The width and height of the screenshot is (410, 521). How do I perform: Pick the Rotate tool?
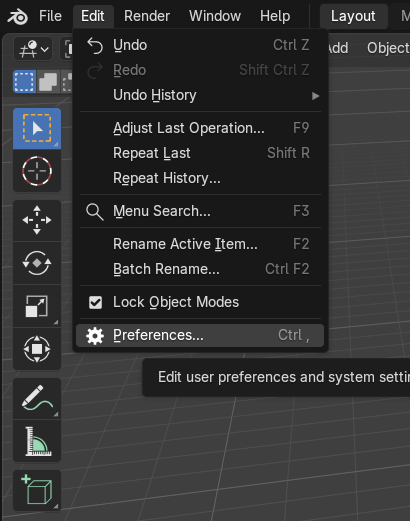[37, 263]
